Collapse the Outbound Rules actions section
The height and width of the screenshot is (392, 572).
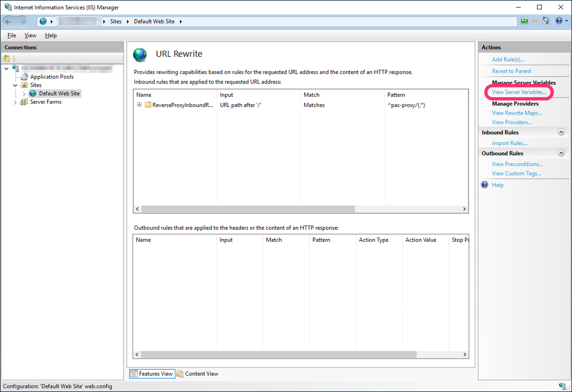pos(561,153)
